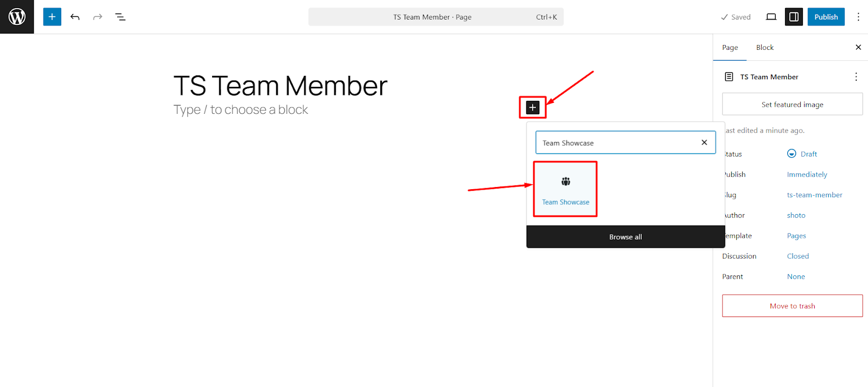Click the Team Showcase search input field
868x387 pixels.
coord(618,143)
